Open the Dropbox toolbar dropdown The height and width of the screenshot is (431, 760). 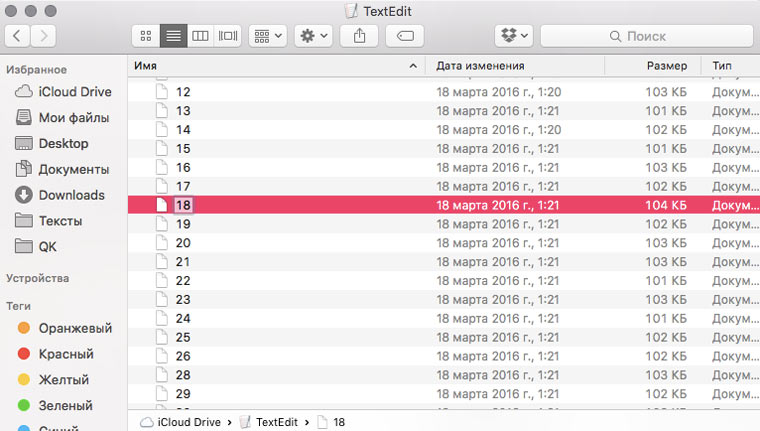(514, 36)
